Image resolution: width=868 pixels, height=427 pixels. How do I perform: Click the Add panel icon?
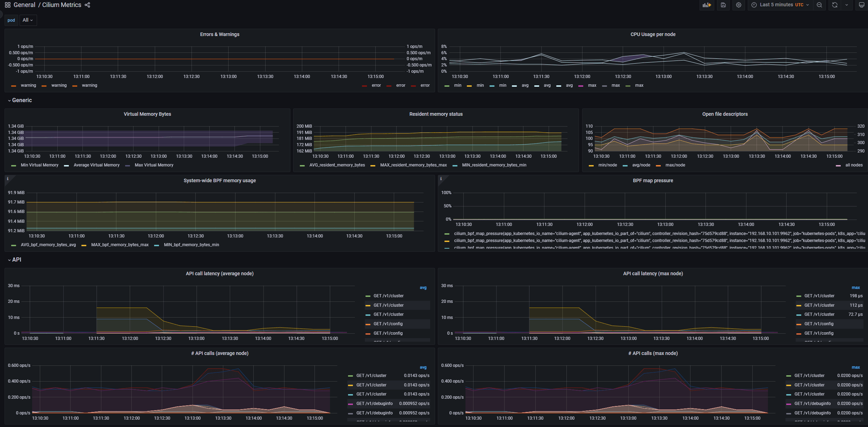[707, 5]
